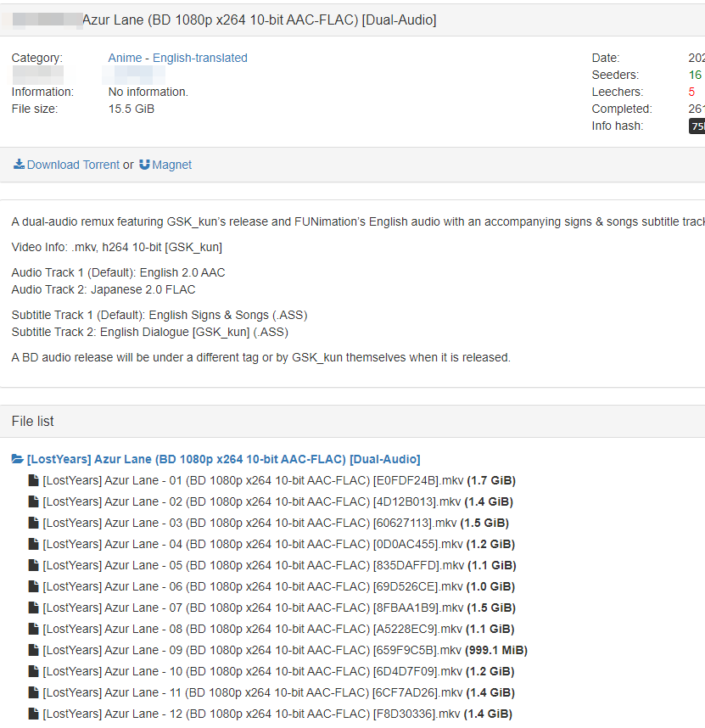
Task: Select file name with hash [8FBAA1B9].mkv
Action: tap(254, 608)
